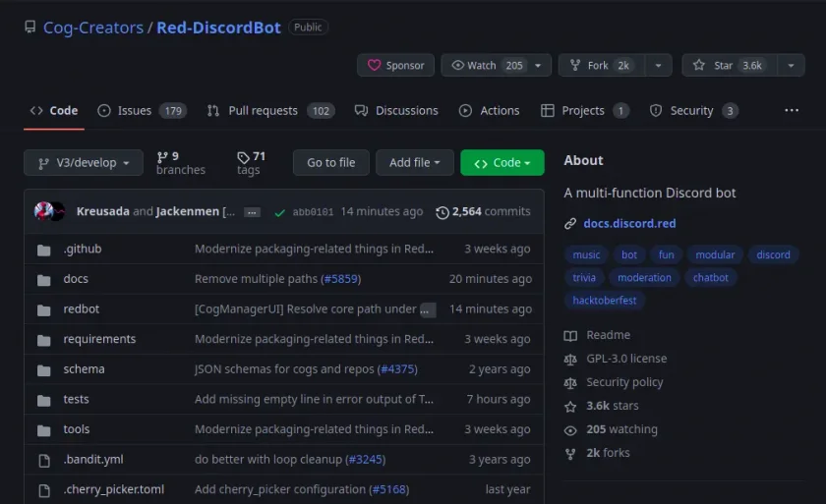Viewport: 826px width, 504px height.
Task: Open the .cherry_picker.toml file
Action: click(114, 489)
